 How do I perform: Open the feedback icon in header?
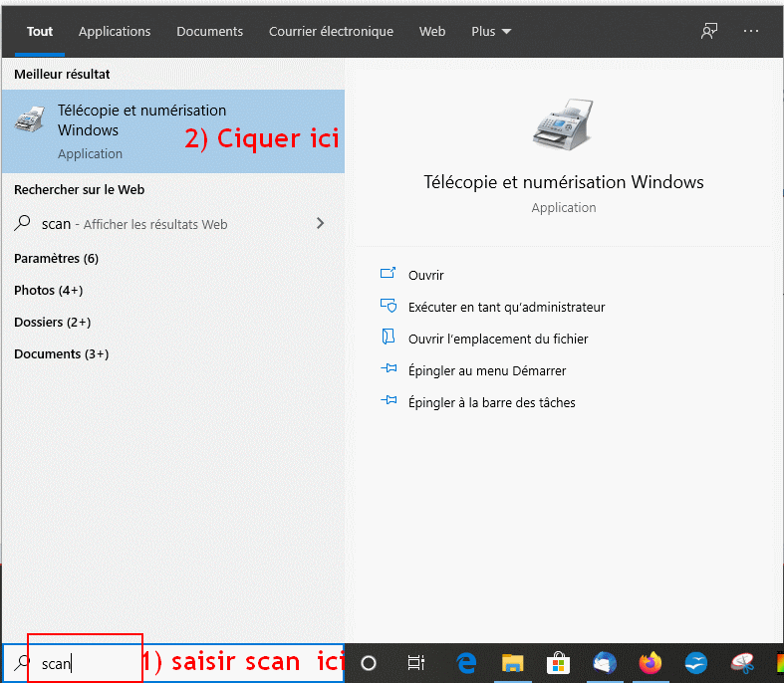709,32
